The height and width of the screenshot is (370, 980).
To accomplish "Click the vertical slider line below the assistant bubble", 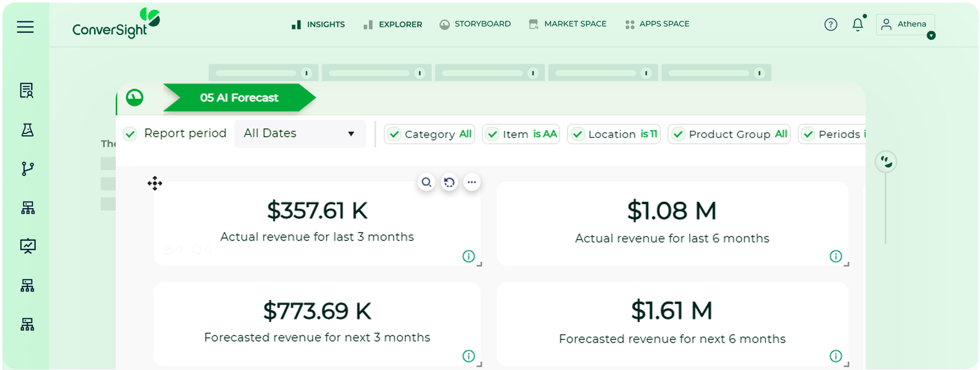I will point(886,208).
